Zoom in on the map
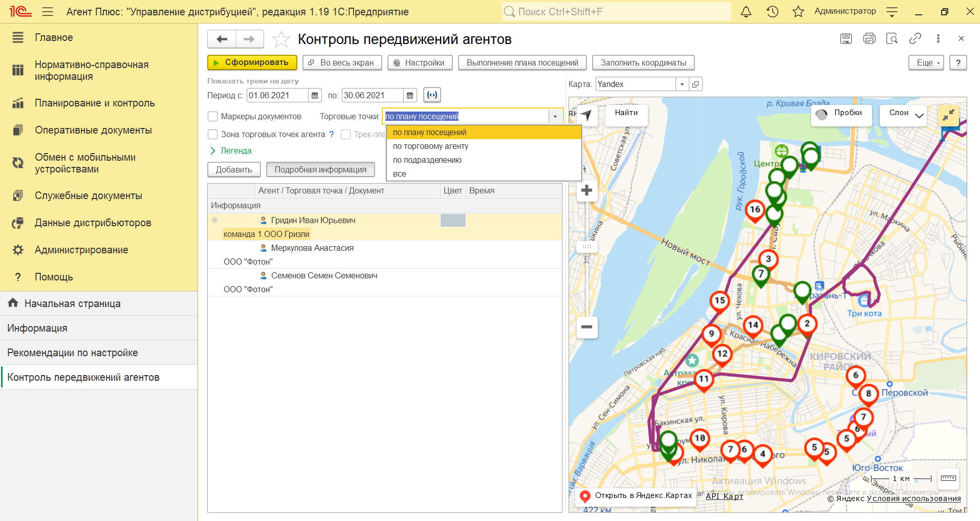Screen dimensions: 980x521 587,190
